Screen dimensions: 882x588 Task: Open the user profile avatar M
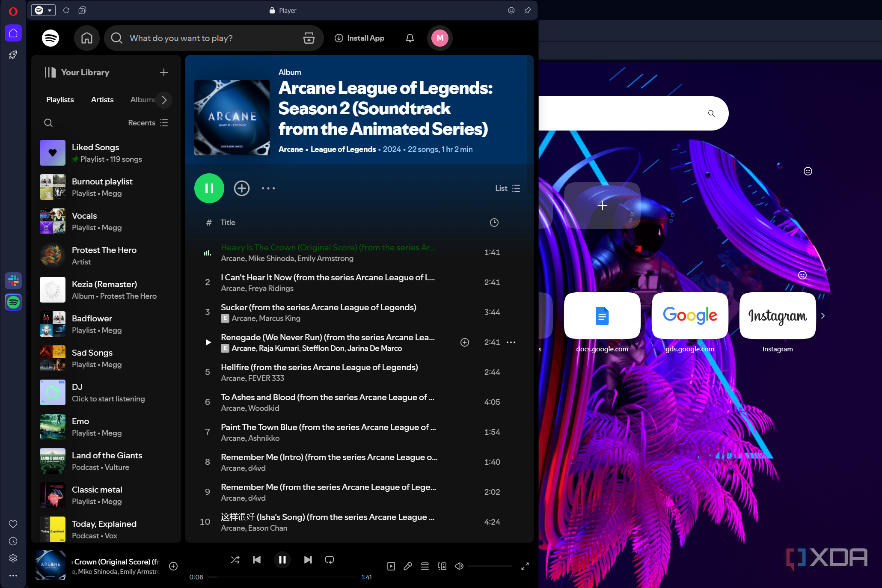click(x=440, y=38)
